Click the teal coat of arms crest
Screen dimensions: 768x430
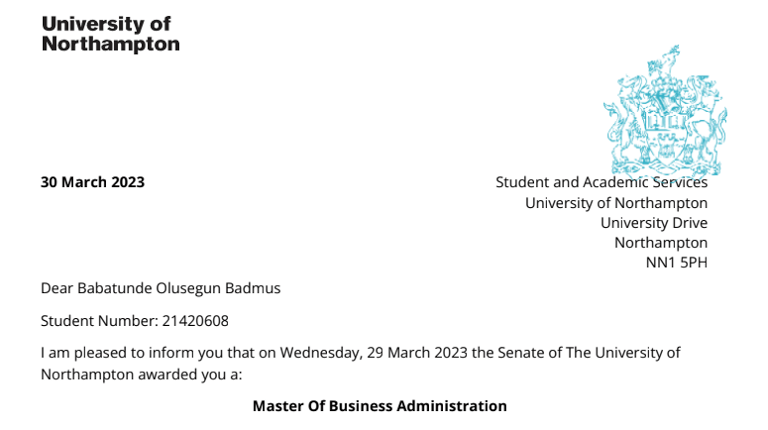665,111
